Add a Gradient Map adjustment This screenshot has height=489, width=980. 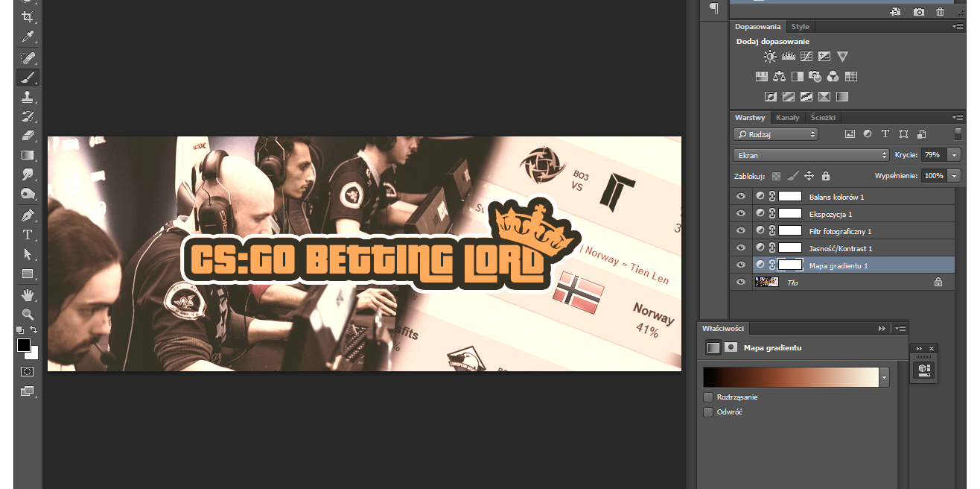coord(842,96)
